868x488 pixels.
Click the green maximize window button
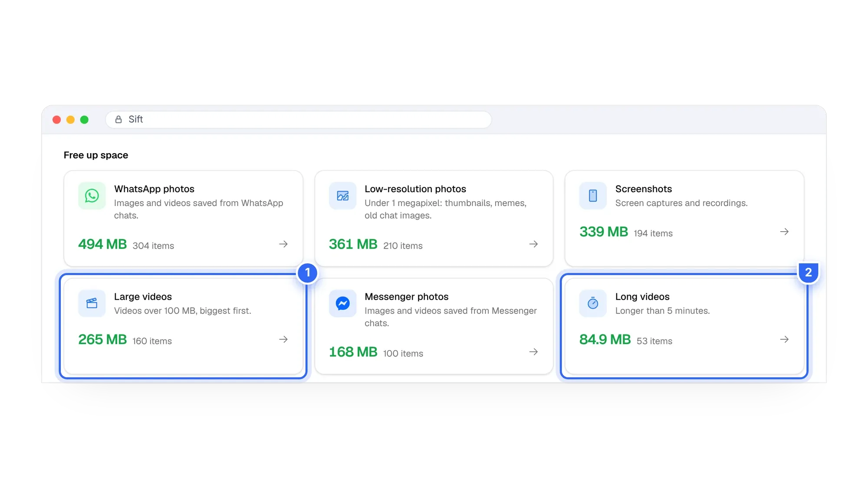85,120
